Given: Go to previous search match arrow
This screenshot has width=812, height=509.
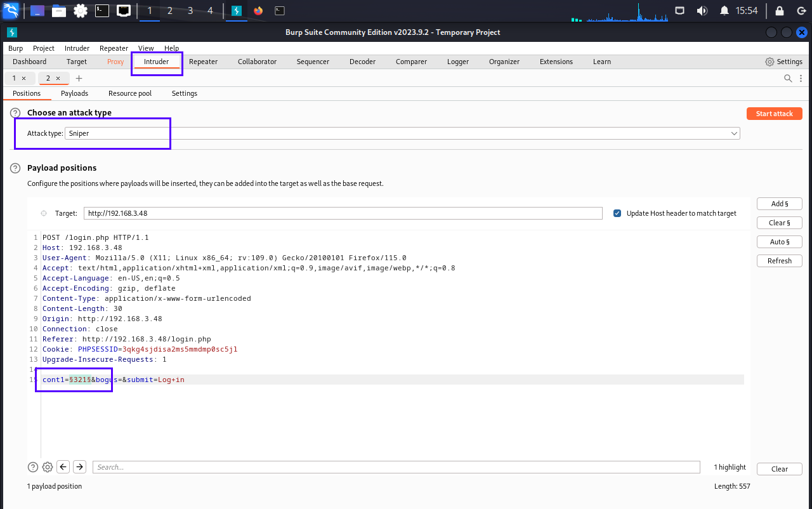Looking at the screenshot, I should [63, 467].
